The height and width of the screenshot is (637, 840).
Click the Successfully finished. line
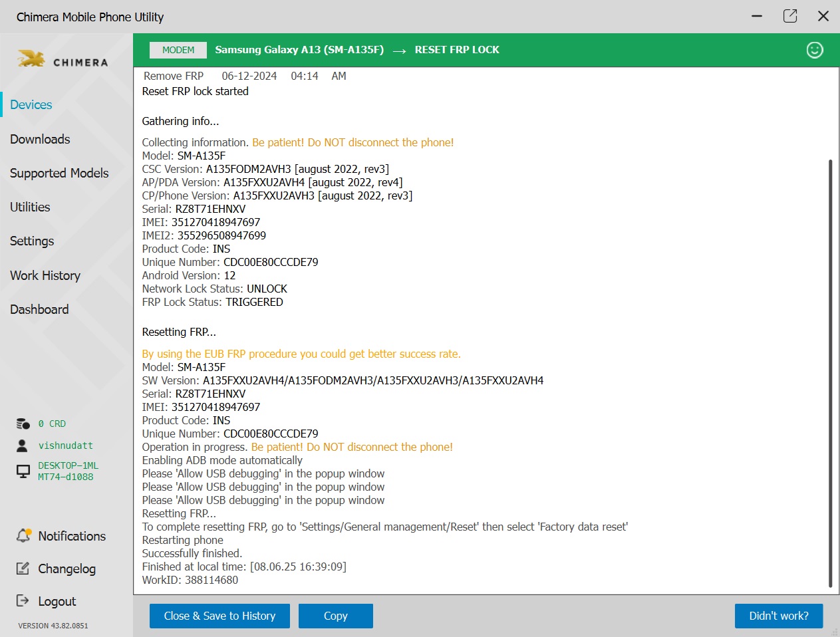[192, 553]
